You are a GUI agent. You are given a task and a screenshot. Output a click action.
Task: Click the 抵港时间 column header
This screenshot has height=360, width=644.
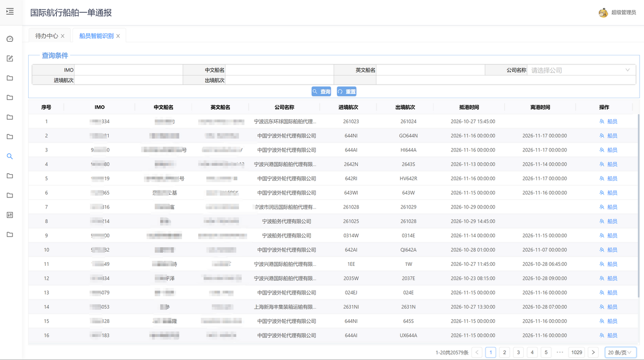click(x=469, y=107)
